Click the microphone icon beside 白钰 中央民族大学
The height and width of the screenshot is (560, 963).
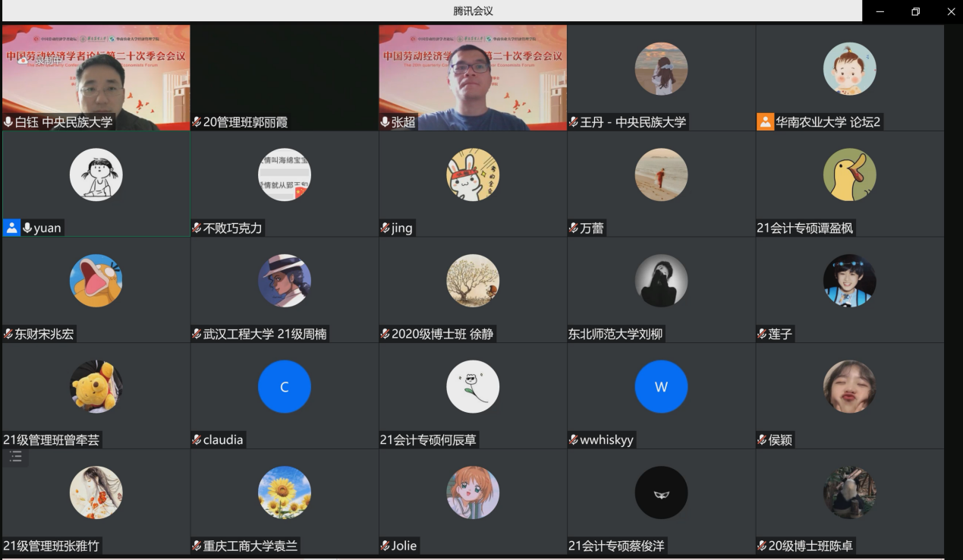click(8, 122)
